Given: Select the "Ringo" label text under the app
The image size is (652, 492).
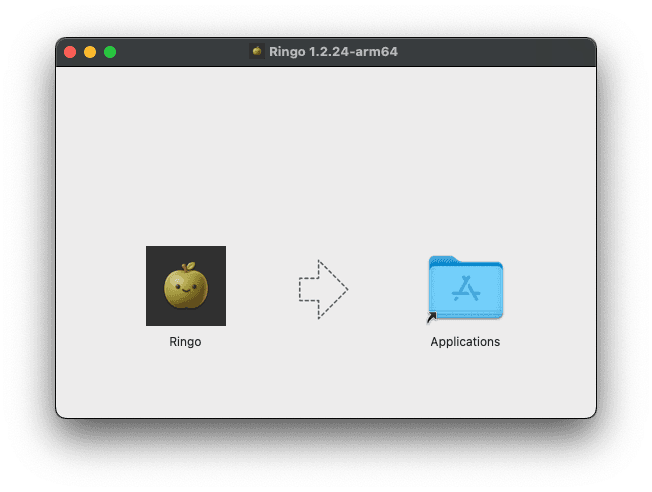Looking at the screenshot, I should point(185,342).
